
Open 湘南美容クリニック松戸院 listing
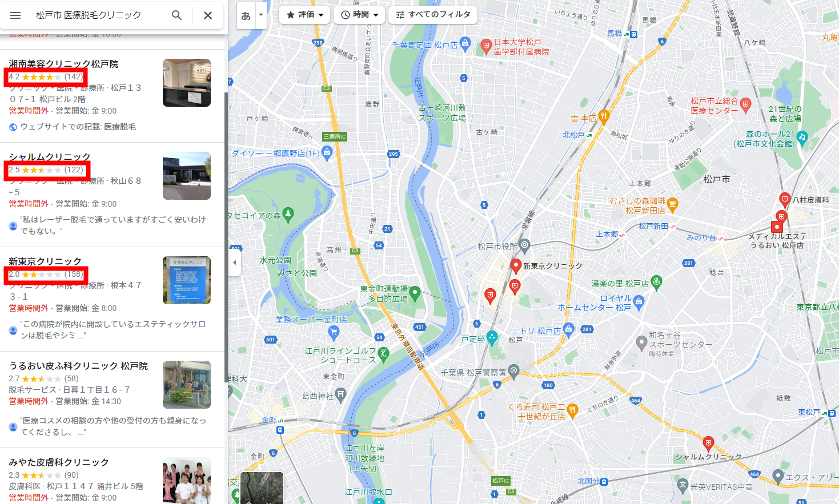pyautogui.click(x=63, y=64)
